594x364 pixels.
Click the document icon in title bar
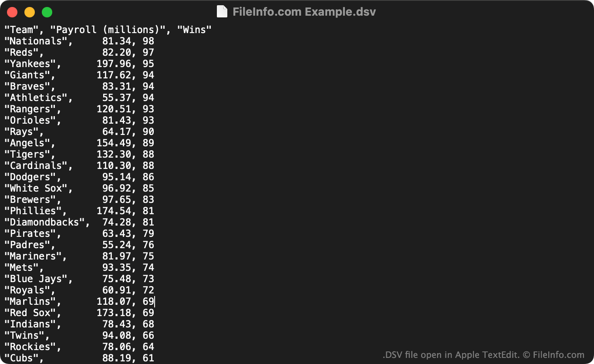click(x=222, y=12)
